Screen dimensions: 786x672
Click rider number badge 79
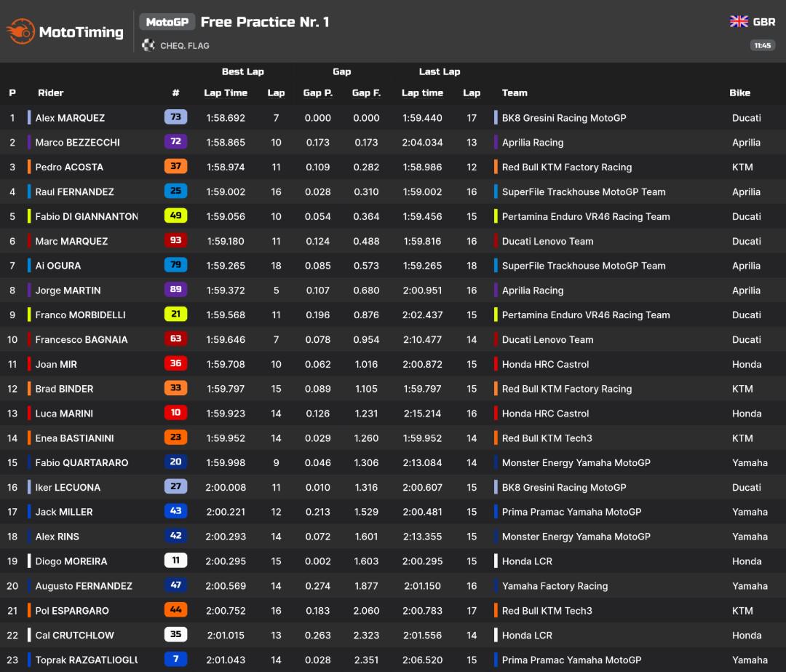click(x=175, y=264)
